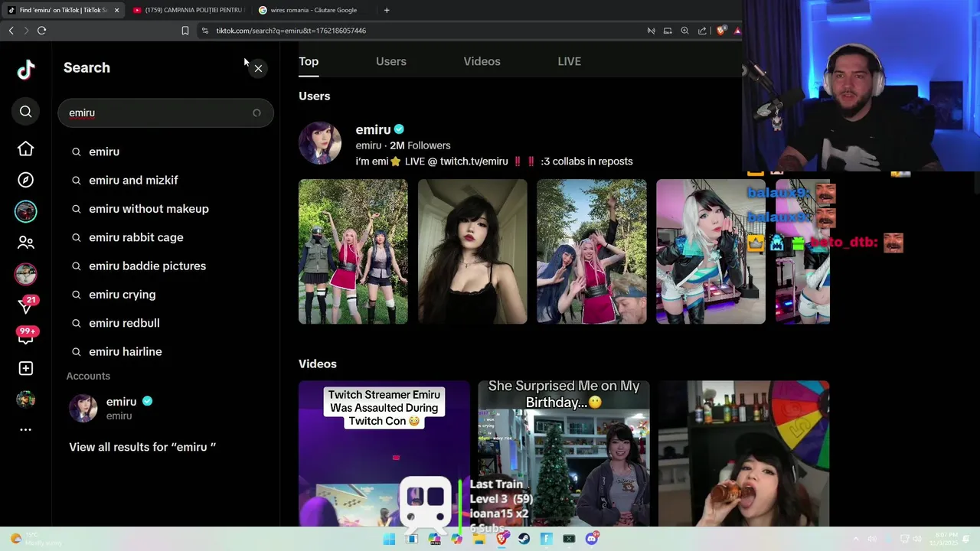
Task: Open File Explorer from taskbar
Action: 479,539
